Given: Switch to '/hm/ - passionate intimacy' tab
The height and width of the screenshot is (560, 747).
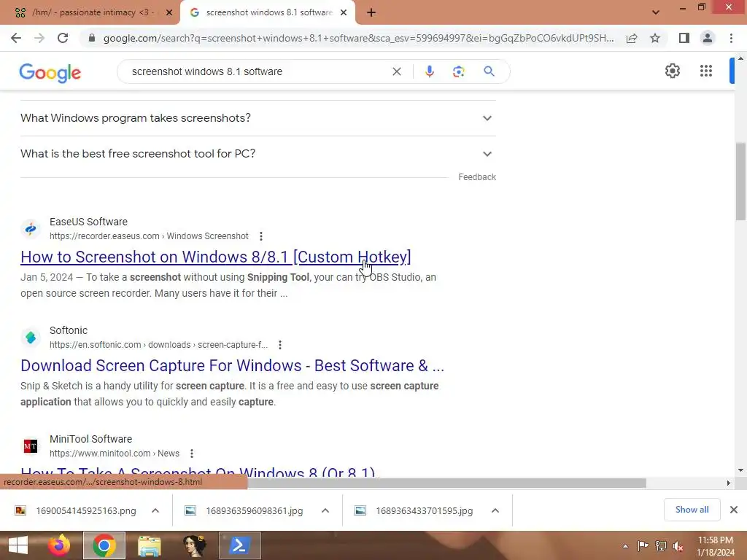Looking at the screenshot, I should coord(88,12).
